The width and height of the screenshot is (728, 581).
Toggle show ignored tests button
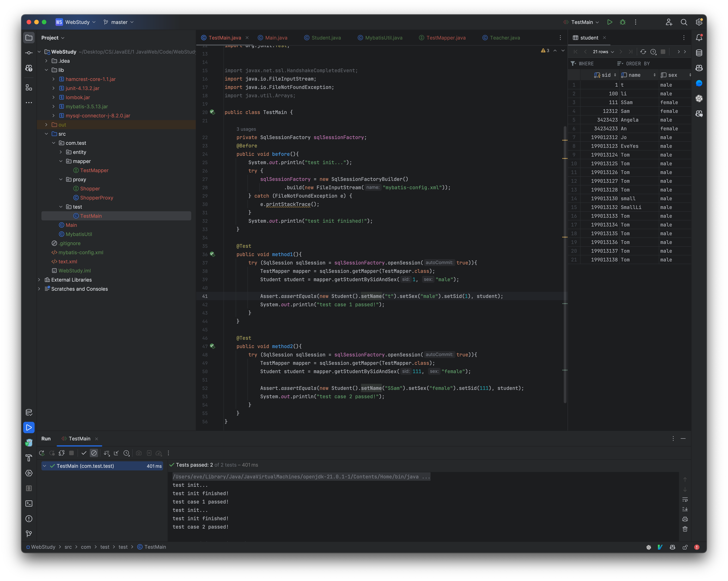point(94,453)
